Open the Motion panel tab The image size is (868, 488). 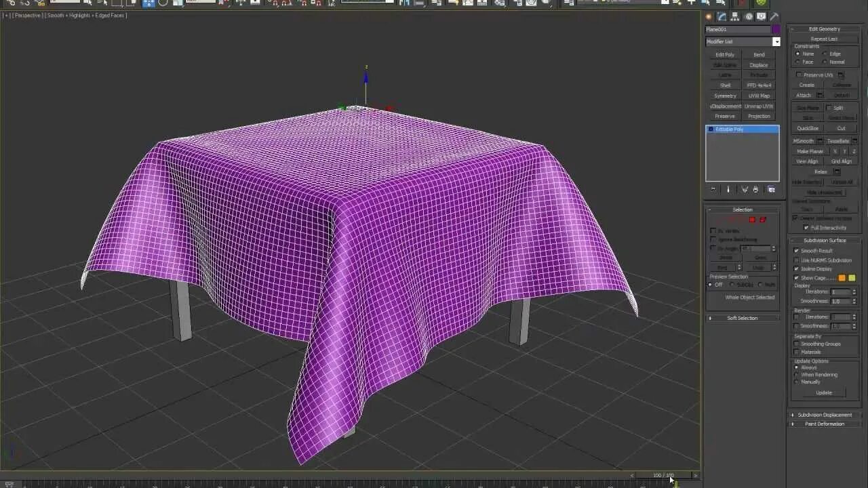click(x=749, y=16)
